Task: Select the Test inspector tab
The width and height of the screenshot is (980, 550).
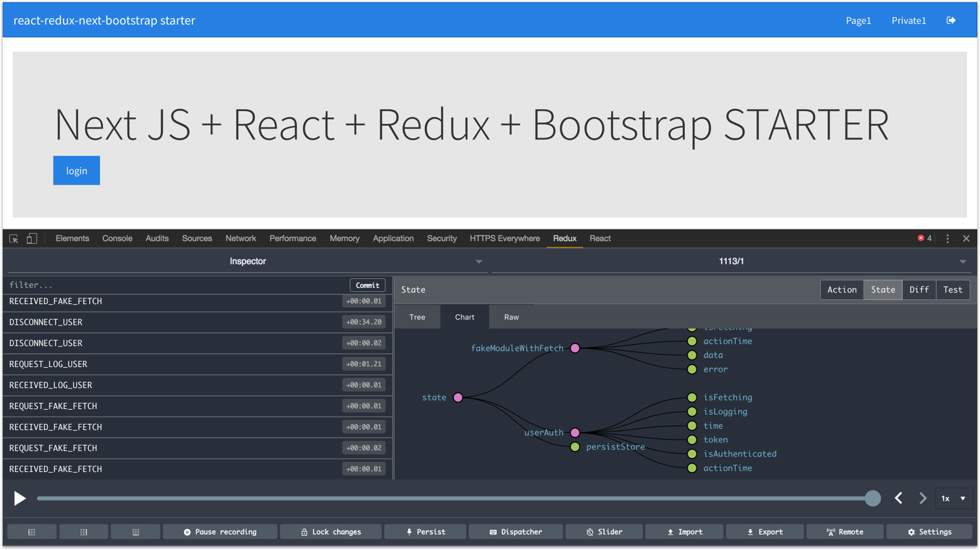Action: [x=952, y=290]
